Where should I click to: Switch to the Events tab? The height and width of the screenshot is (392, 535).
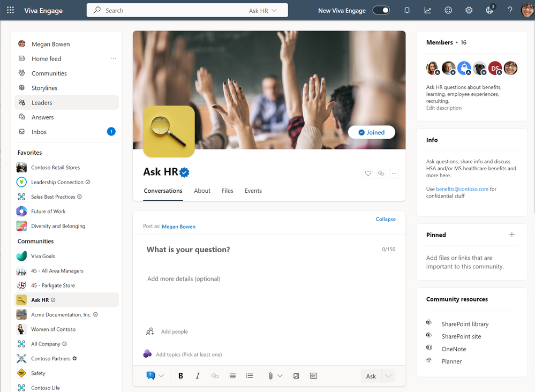point(253,191)
